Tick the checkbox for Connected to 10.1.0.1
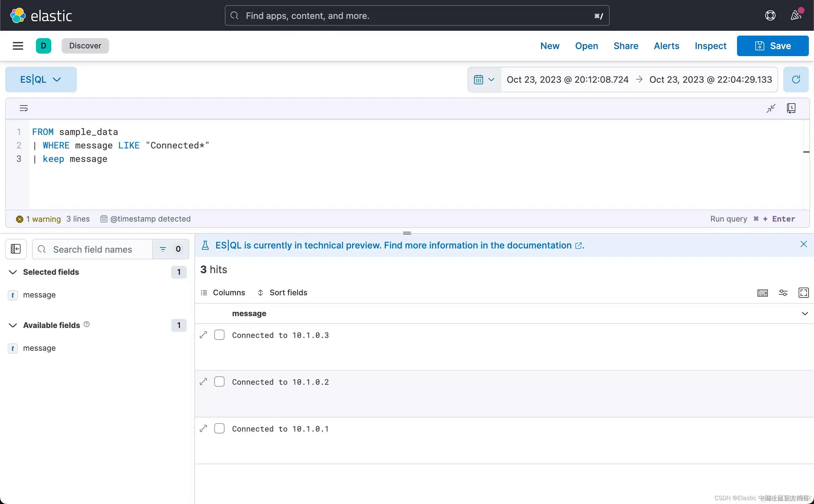This screenshot has height=504, width=814. [x=219, y=429]
